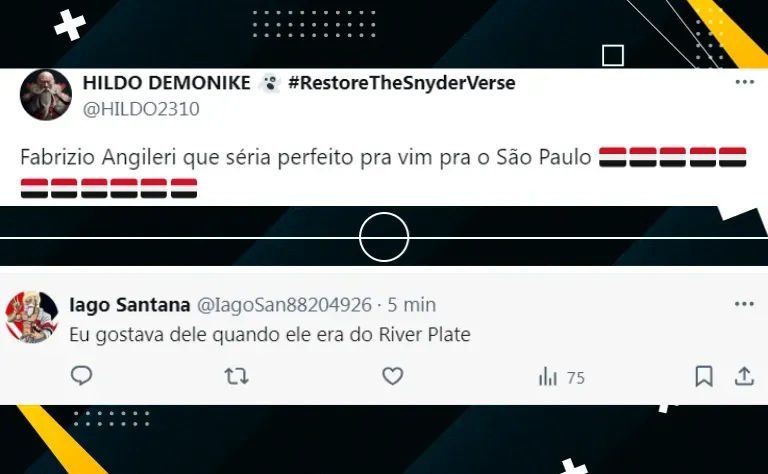Viewport: 768px width, 474px height.
Task: Open more options for HILDO DEMONIKE tweet
Action: pyautogui.click(x=744, y=82)
